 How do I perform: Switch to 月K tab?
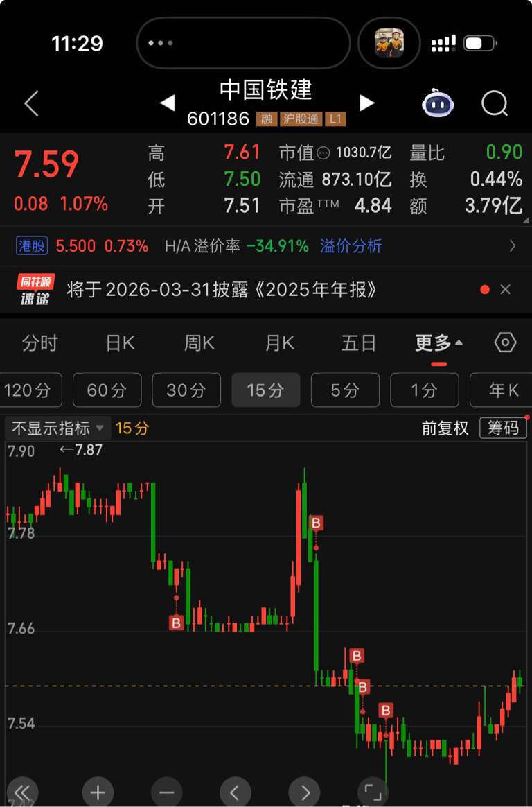tap(280, 342)
